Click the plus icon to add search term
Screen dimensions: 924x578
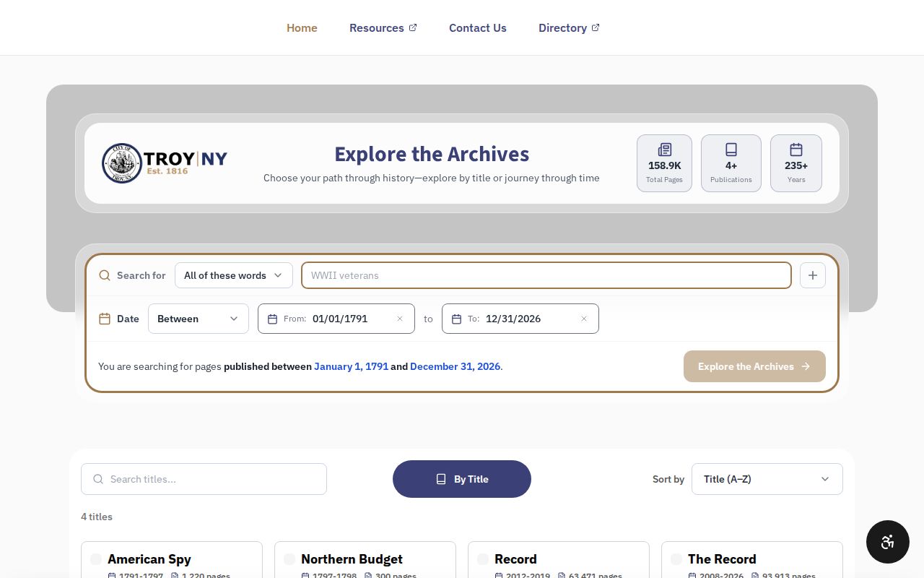[813, 275]
